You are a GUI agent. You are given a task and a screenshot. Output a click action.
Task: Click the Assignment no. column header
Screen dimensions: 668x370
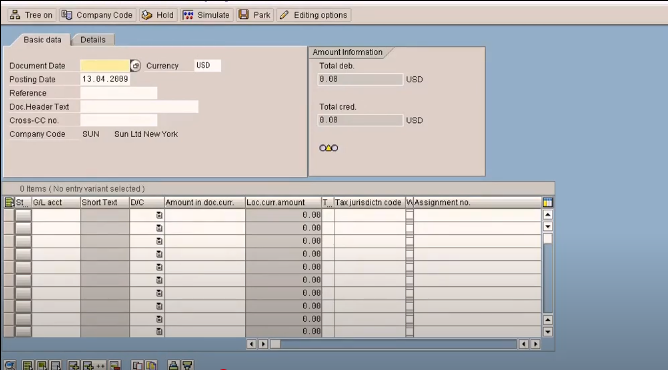tap(477, 202)
